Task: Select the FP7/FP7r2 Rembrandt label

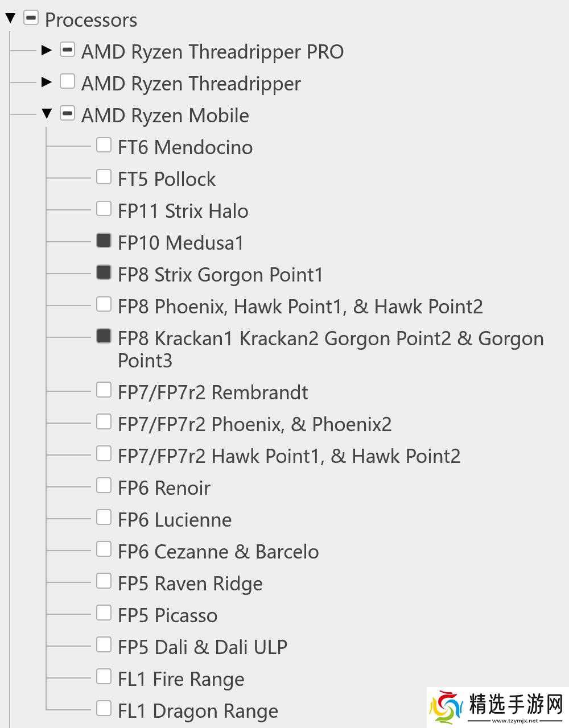Action: tap(212, 392)
